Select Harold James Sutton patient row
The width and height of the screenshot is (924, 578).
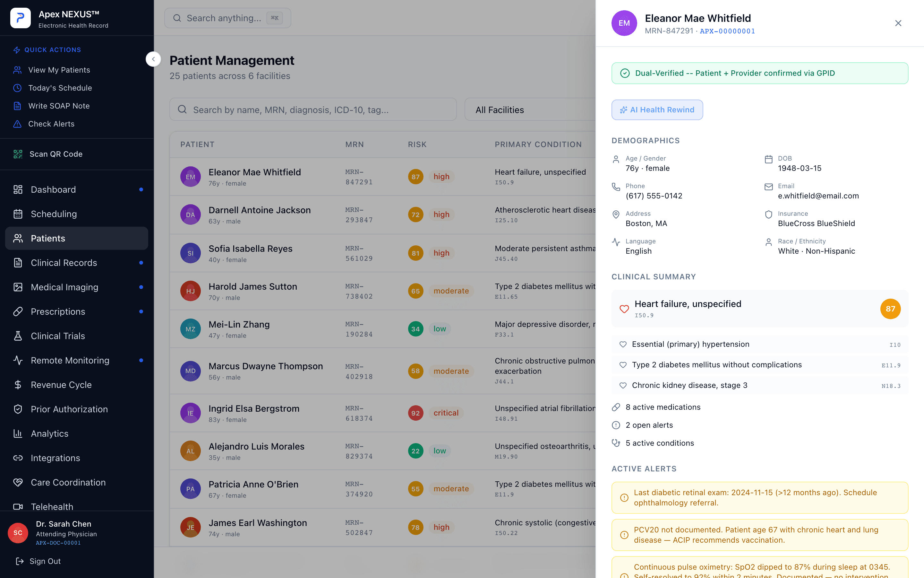pos(382,291)
